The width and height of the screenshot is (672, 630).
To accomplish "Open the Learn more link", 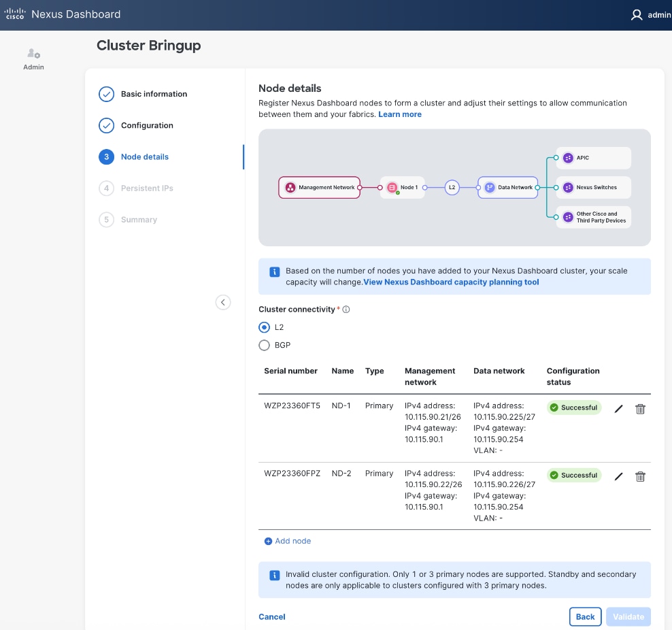I will point(400,114).
